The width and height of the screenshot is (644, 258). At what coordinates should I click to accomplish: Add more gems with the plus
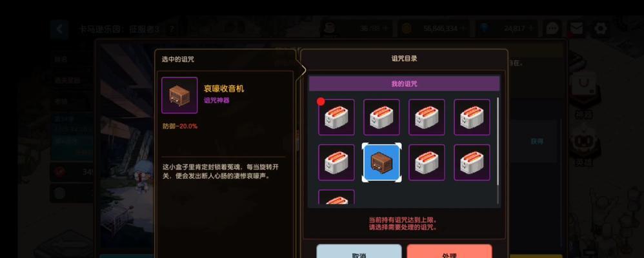530,28
